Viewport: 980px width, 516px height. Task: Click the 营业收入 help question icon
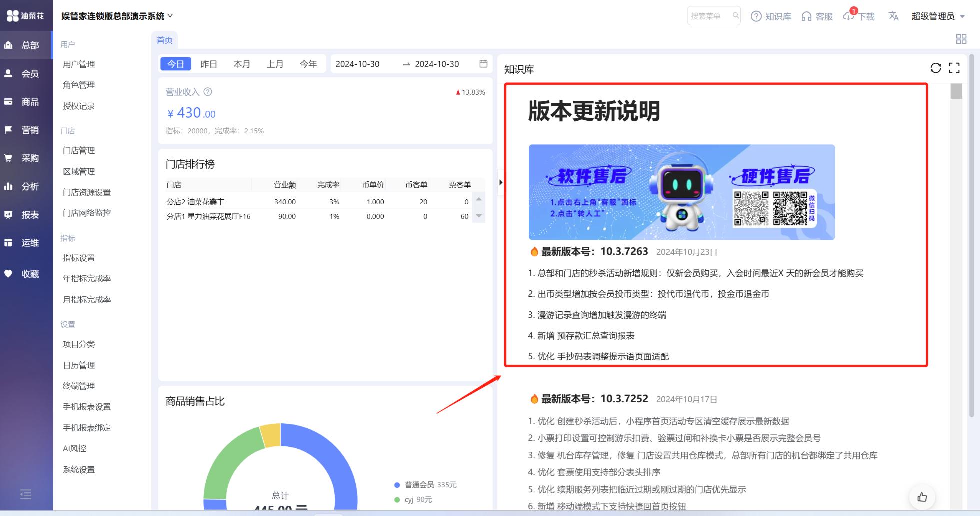[x=208, y=92]
